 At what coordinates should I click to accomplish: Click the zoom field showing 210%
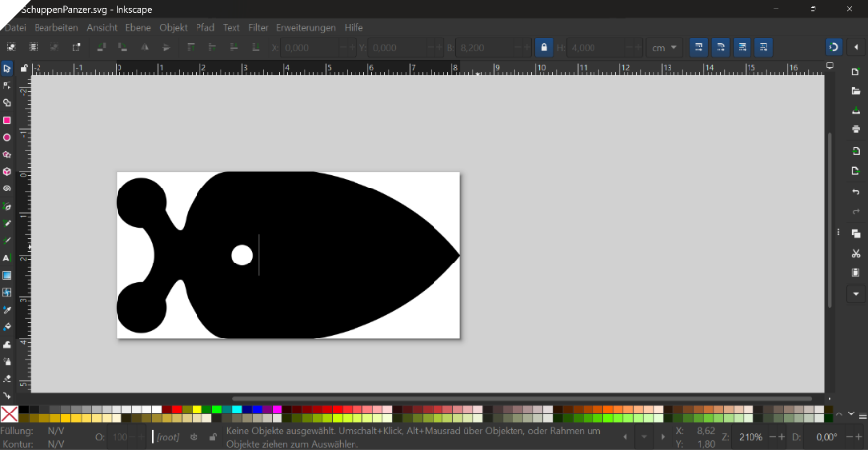750,437
